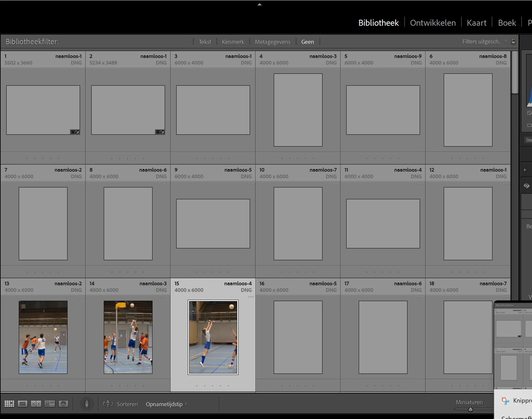This screenshot has width=532, height=419.
Task: Open Survey view in the toolbar
Action: click(x=50, y=404)
